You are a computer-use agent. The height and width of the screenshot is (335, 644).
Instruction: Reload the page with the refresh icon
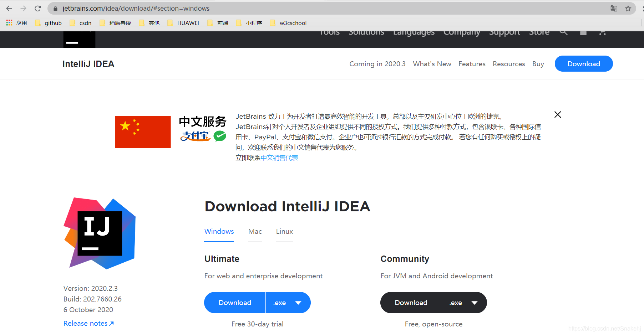coord(38,8)
